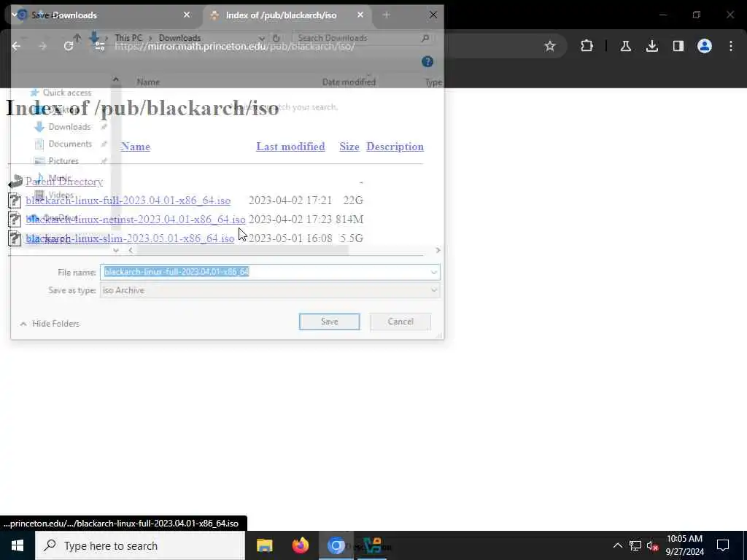Reload page in Chrome
Image resolution: width=747 pixels, height=560 pixels.
point(69,46)
